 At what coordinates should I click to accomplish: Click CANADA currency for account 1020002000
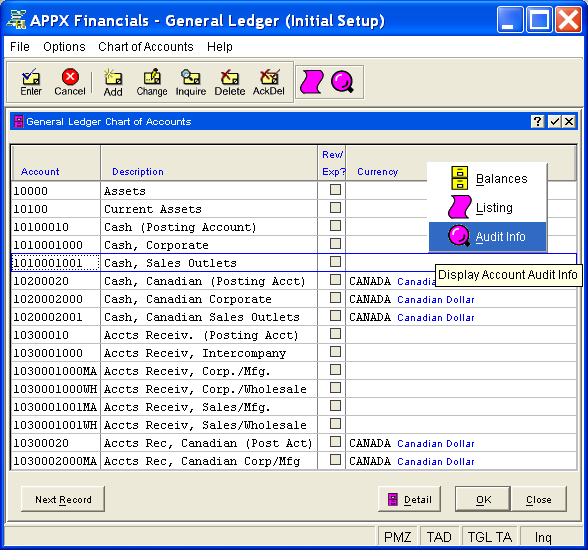(x=370, y=299)
